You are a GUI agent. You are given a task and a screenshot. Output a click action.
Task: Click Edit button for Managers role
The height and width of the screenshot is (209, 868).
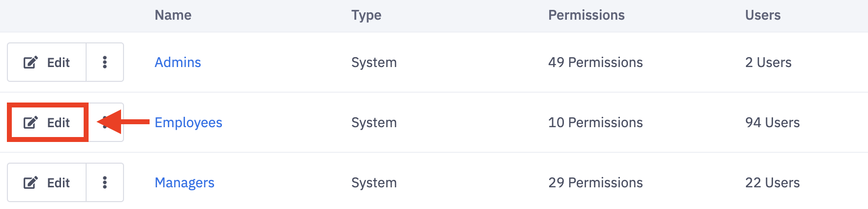click(x=47, y=183)
